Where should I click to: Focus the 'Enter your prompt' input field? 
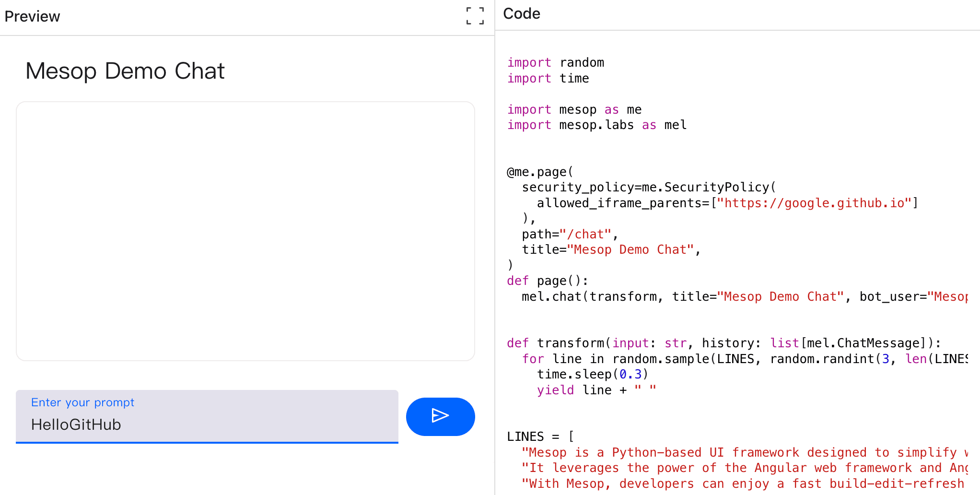207,416
